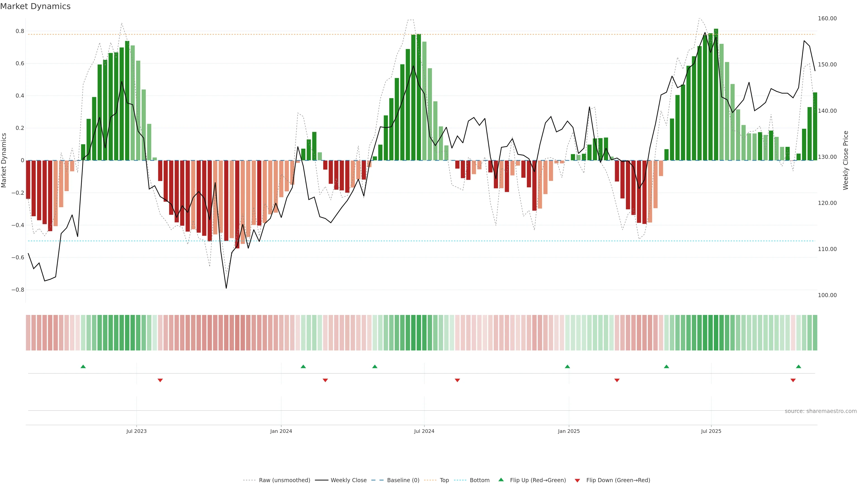Click the Flip Down legend triangle icon
Viewport: 868px width, 488px height.
577,481
